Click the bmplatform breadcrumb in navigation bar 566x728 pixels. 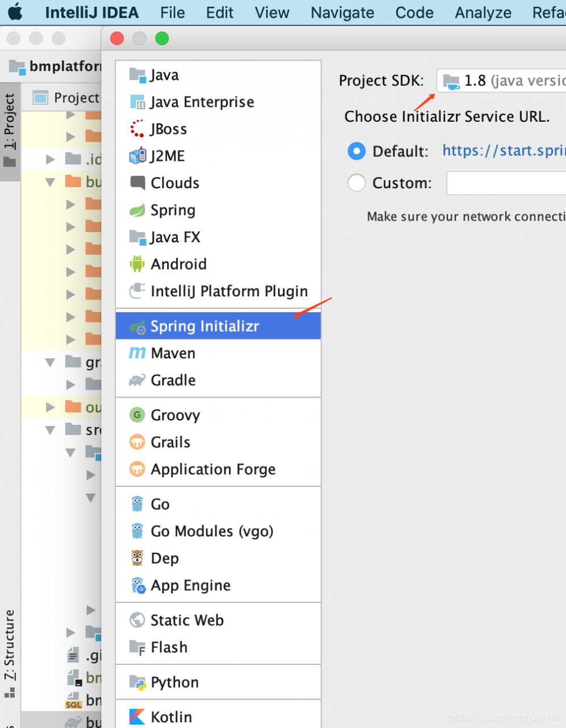(56, 67)
